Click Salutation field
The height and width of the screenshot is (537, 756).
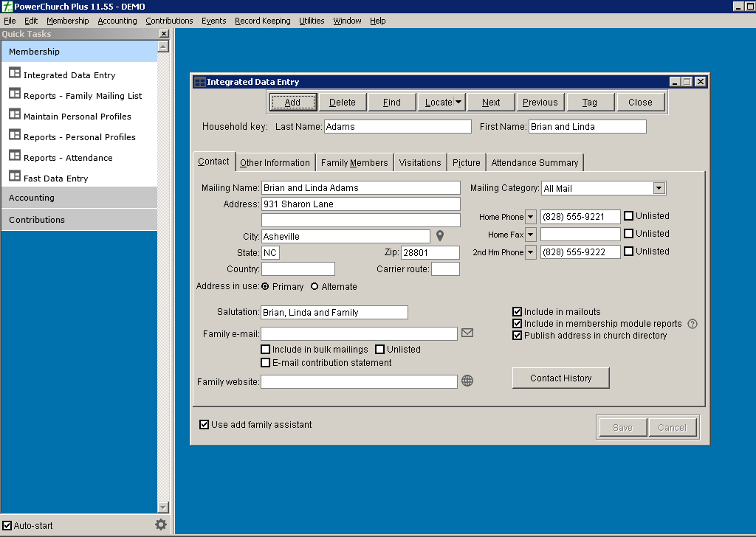point(334,313)
